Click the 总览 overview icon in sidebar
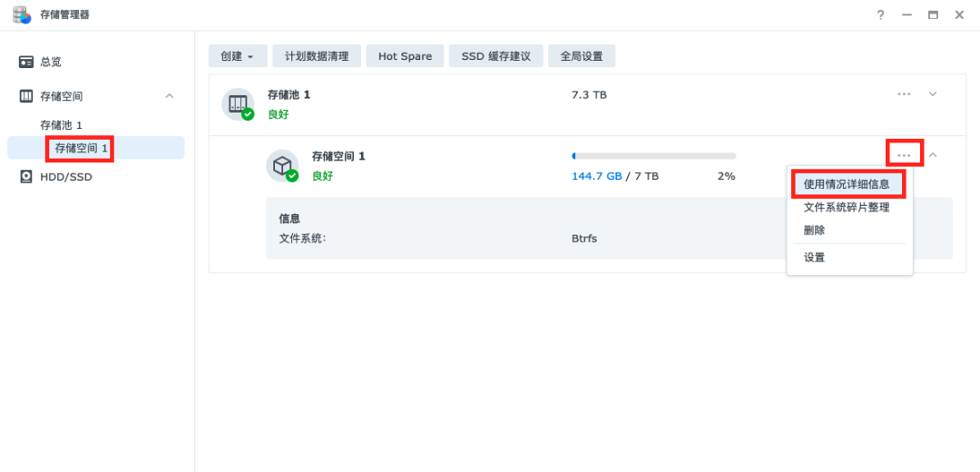Screen dimensions: 980x472 point(26,62)
